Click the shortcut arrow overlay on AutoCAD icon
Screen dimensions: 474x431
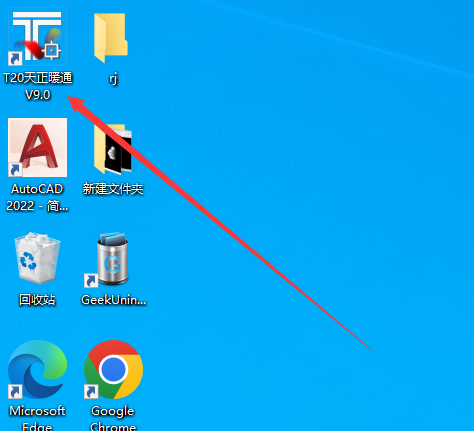point(15,170)
